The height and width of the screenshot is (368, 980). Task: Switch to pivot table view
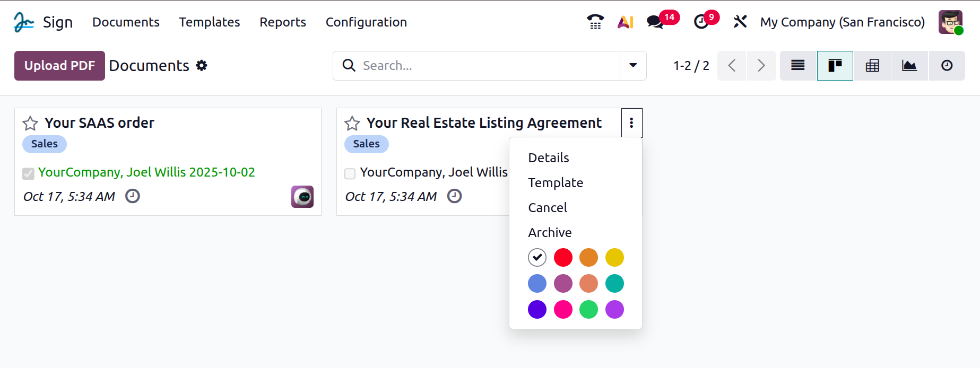tap(872, 66)
